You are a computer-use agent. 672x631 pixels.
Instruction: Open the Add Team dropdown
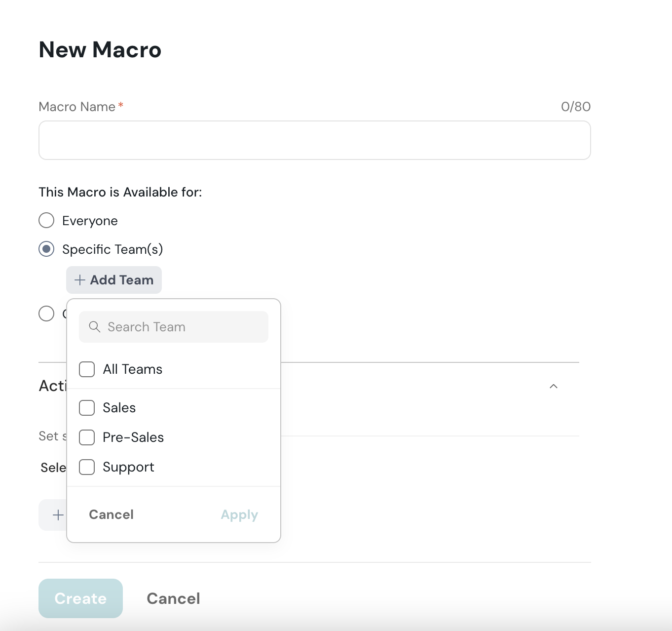114,280
